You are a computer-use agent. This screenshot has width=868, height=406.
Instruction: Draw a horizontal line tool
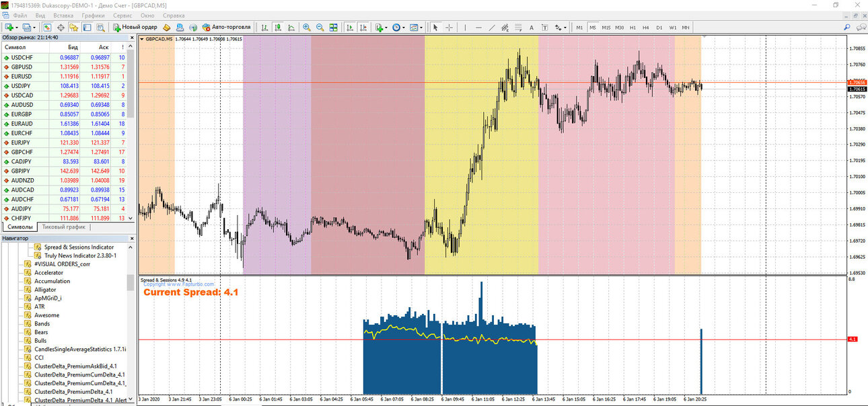click(x=478, y=27)
